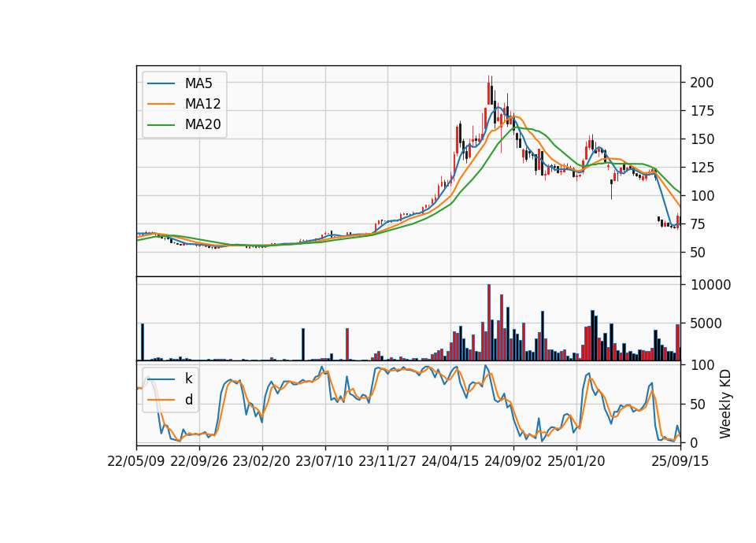Click the MA12 legend label
756x543 pixels.
point(202,104)
